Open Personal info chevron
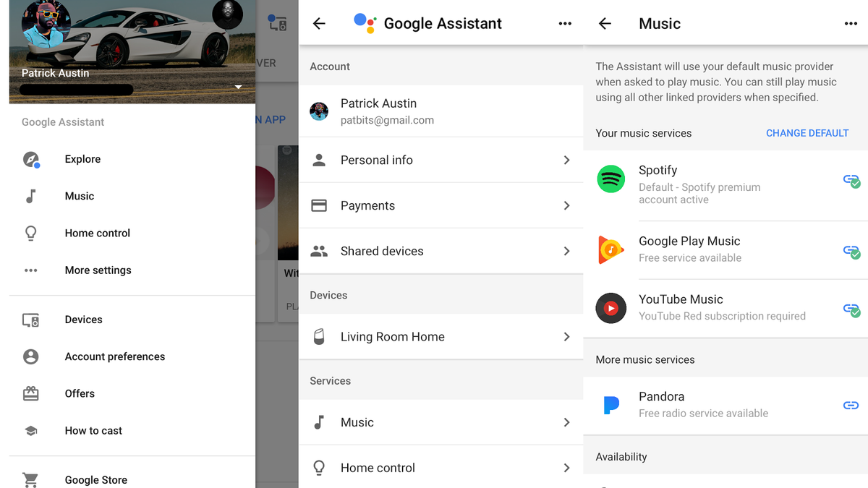Image resolution: width=868 pixels, height=488 pixels. pyautogui.click(x=566, y=160)
